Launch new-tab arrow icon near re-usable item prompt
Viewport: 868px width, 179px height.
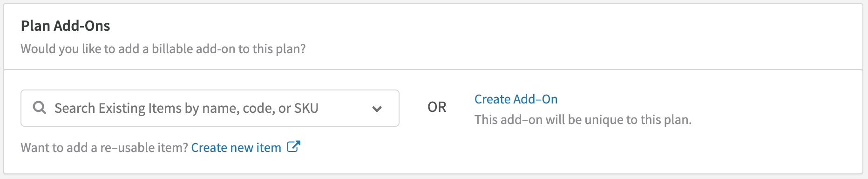tap(293, 146)
